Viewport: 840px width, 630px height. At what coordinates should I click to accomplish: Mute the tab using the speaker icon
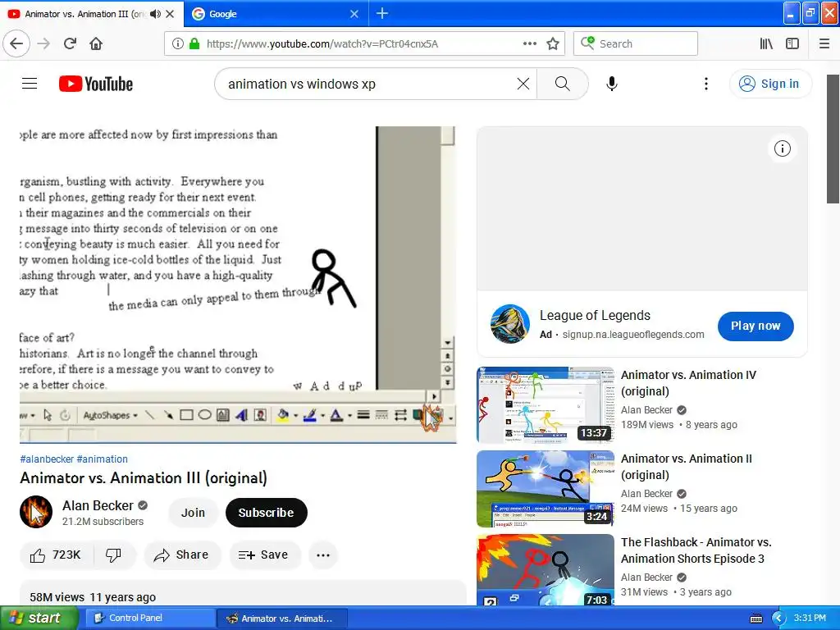[x=155, y=14]
